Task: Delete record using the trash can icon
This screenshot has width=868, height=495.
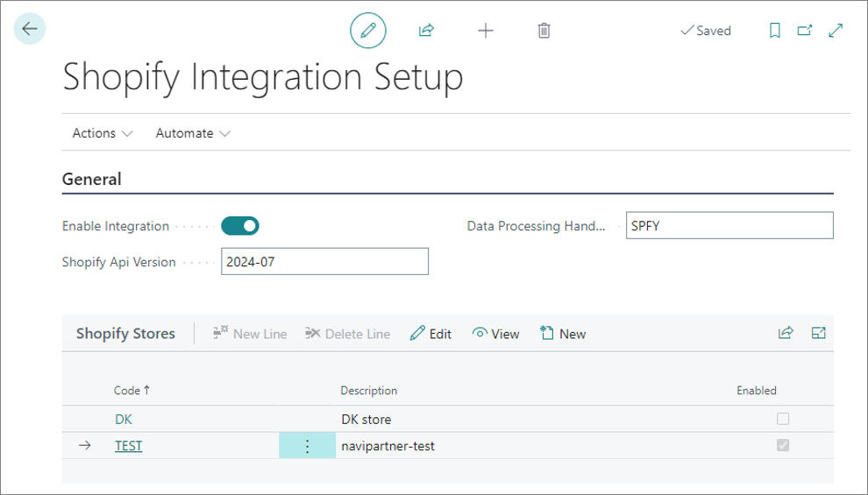Action: click(x=544, y=31)
